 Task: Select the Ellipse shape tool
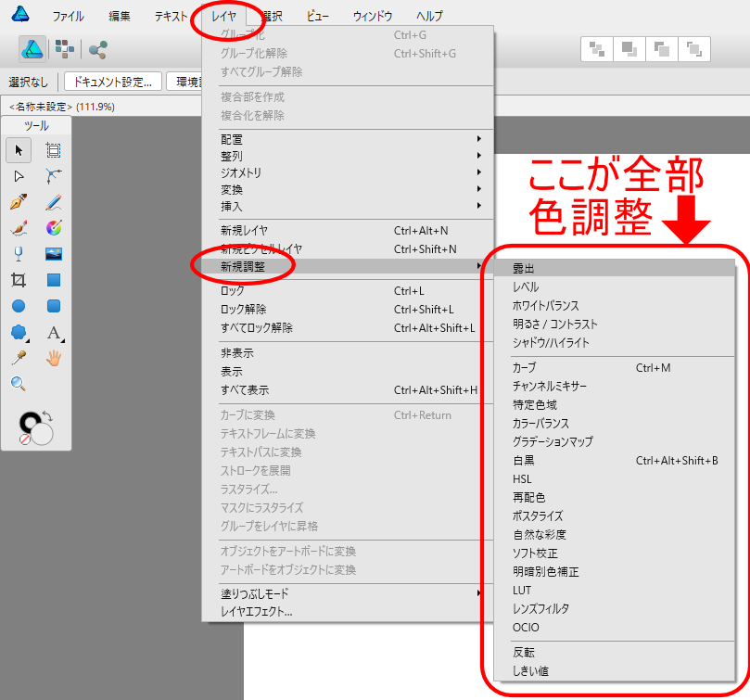19,306
